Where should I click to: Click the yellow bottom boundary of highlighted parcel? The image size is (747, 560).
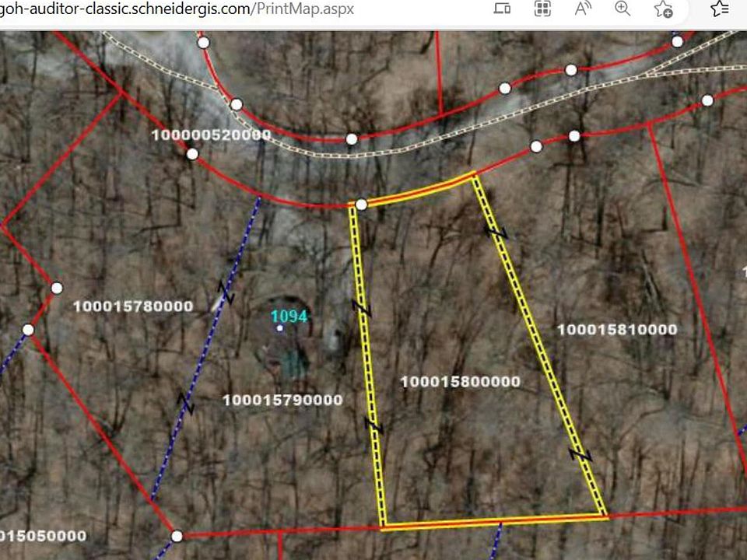point(494,521)
